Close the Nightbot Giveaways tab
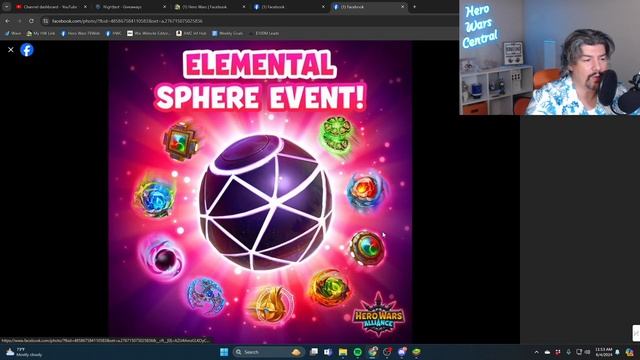 coord(164,7)
